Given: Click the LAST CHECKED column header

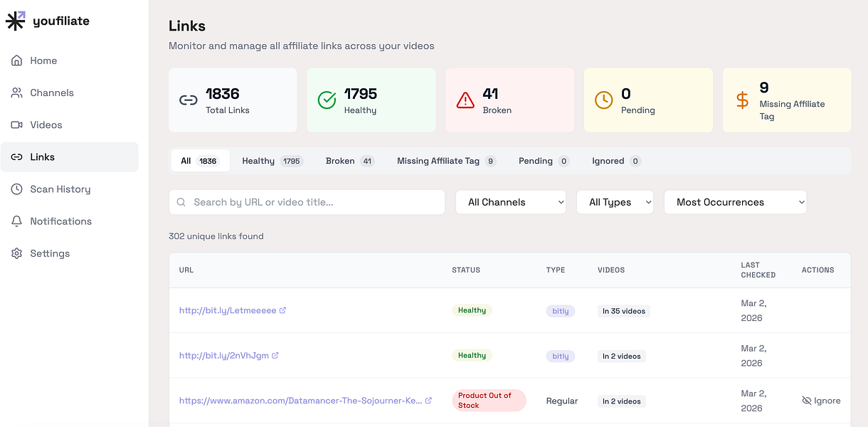Looking at the screenshot, I should pyautogui.click(x=758, y=270).
